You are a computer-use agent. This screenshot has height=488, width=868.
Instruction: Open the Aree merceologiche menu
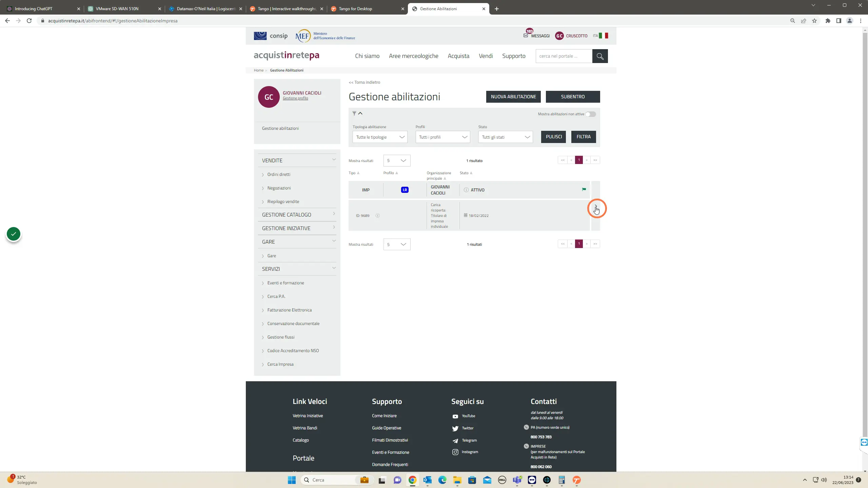point(414,56)
